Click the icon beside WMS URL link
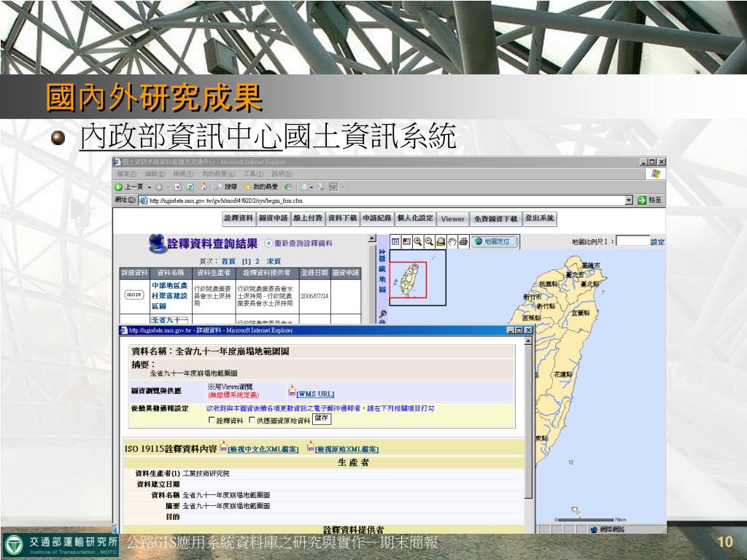The height and width of the screenshot is (560, 747). click(x=292, y=391)
